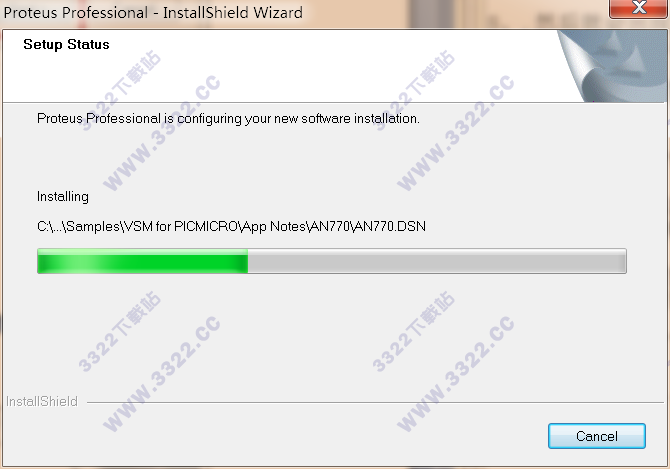Screen dimensions: 670x469
Task: Click the Setup Status heading
Action: pos(66,44)
